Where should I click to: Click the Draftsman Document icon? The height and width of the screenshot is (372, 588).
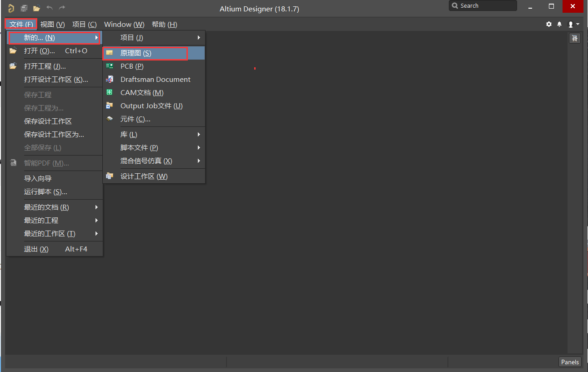pyautogui.click(x=110, y=80)
